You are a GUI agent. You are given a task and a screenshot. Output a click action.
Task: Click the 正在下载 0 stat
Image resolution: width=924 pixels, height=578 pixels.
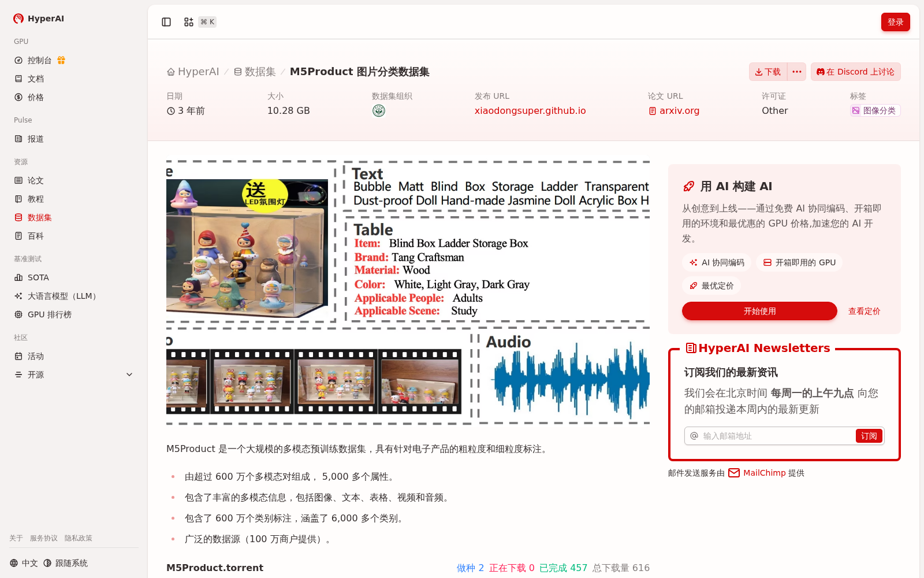[x=512, y=568]
